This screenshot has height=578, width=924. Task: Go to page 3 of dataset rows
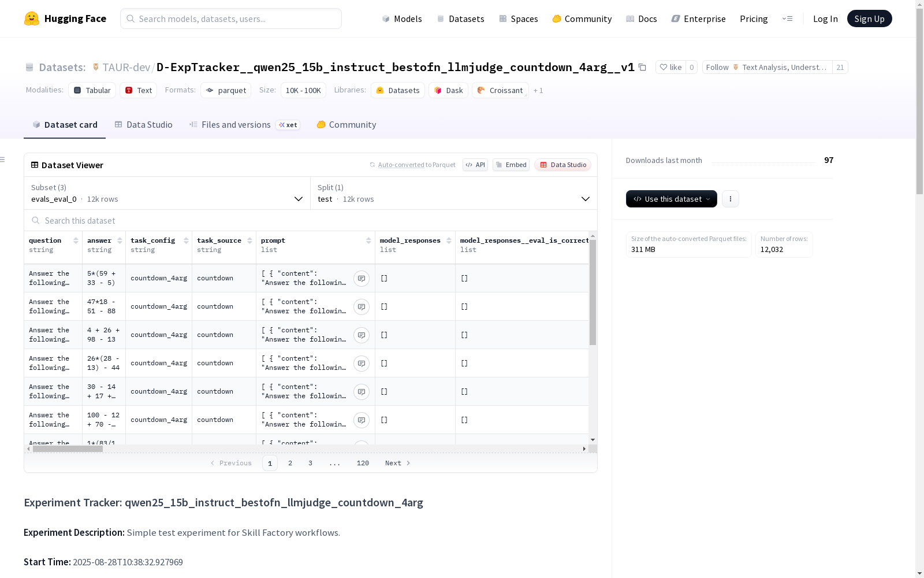click(x=310, y=463)
